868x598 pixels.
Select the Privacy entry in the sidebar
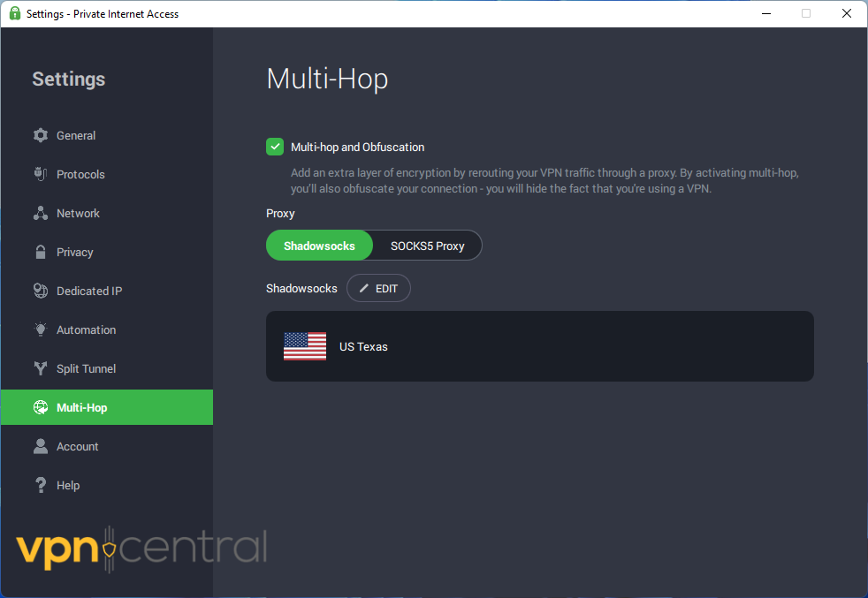click(75, 252)
